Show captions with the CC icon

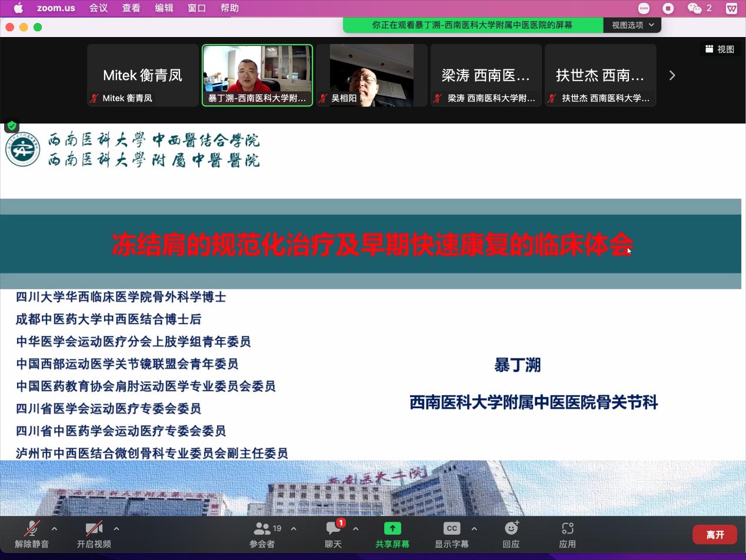pos(451,529)
